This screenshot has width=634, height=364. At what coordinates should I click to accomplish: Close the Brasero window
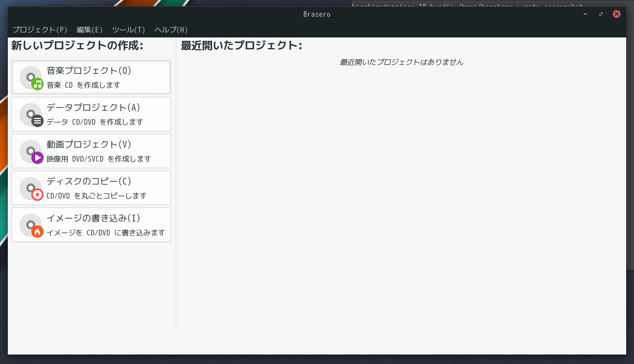pos(617,14)
